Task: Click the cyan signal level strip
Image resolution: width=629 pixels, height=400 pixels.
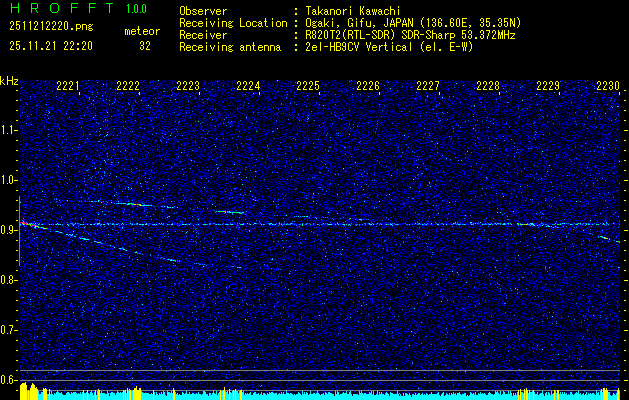Action: [320, 395]
